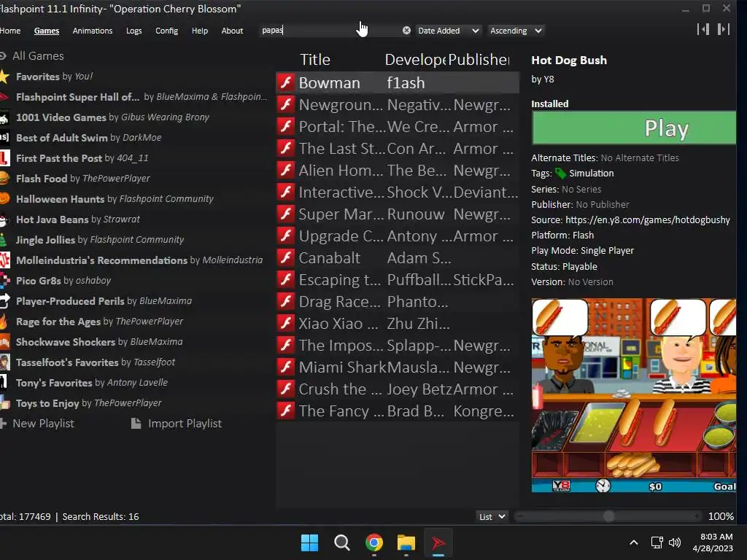Click the Rage for the Ages flame icon

pyautogui.click(x=4, y=322)
